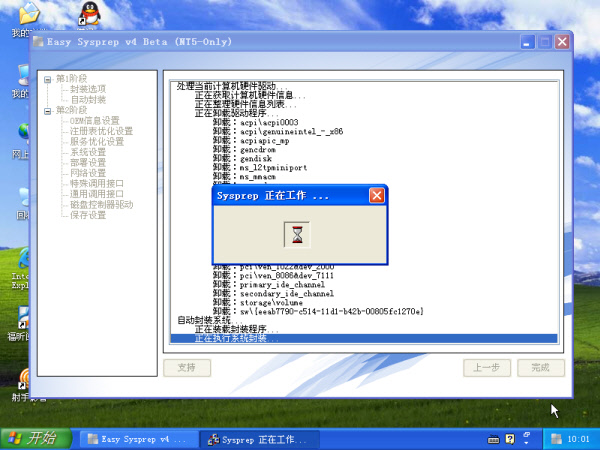This screenshot has height=450, width=600.
Task: Collapse the 第2阶段 tree node
Action: pos(47,111)
